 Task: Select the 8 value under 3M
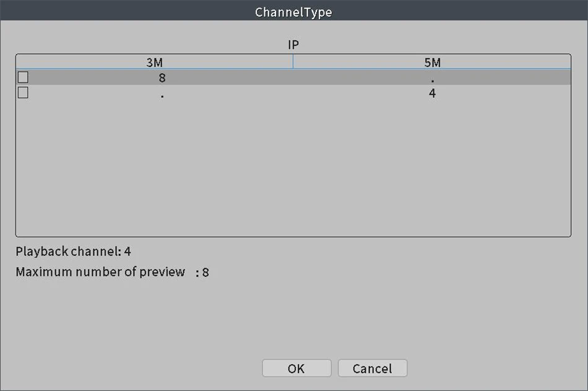pos(162,78)
